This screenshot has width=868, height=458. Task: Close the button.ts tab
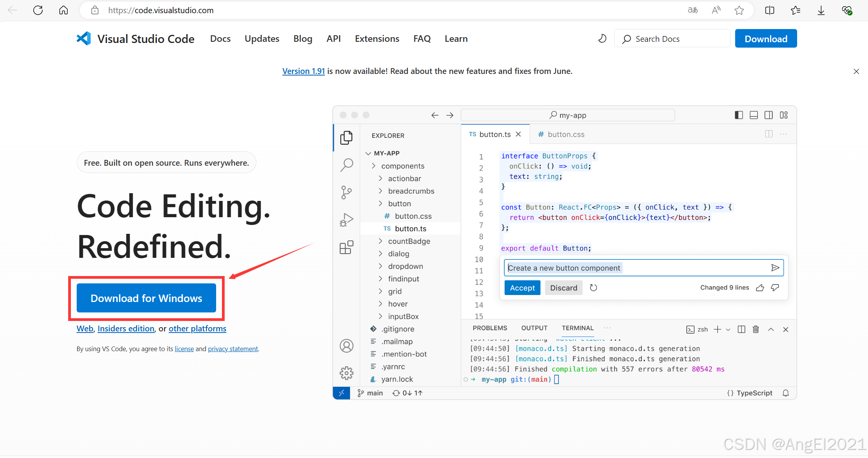point(518,134)
